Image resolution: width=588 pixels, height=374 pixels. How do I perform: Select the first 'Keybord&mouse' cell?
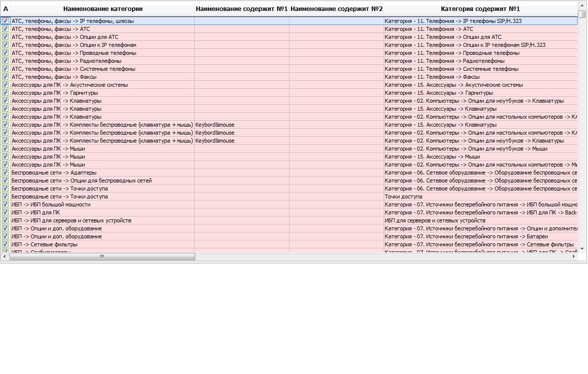[242, 125]
